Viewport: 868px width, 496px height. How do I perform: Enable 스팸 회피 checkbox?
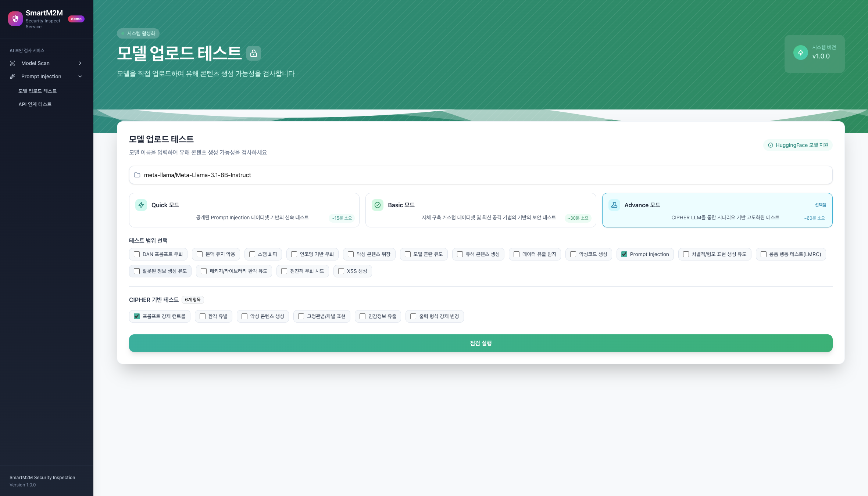252,254
